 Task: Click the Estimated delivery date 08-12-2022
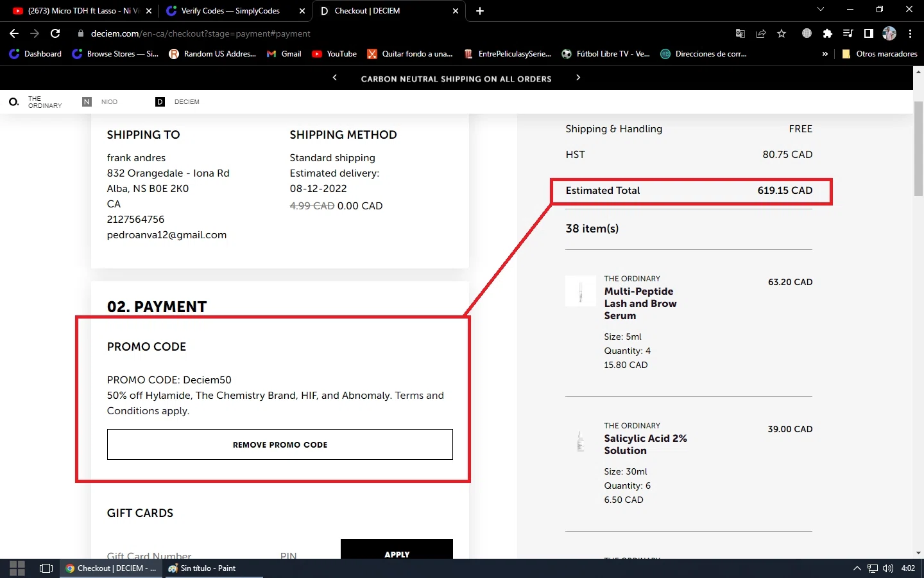point(318,189)
